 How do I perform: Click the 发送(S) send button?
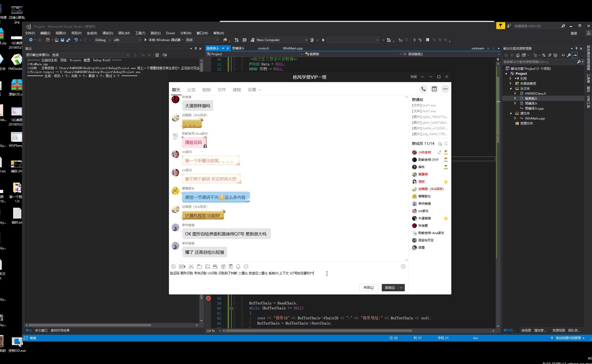[390, 287]
